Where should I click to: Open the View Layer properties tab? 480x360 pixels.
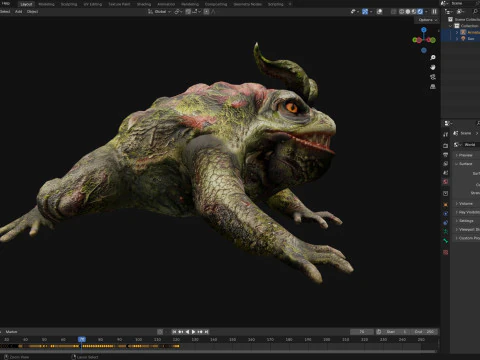(446, 164)
